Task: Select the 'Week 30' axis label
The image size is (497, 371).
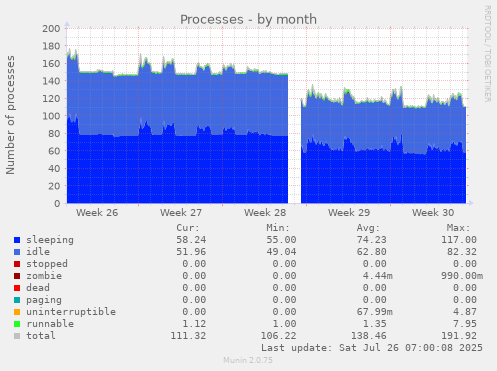Action: coord(433,213)
